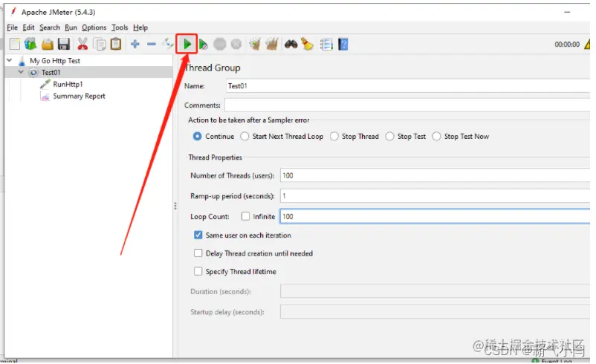Click the binoculars Search icon
The height and width of the screenshot is (364, 596).
291,45
